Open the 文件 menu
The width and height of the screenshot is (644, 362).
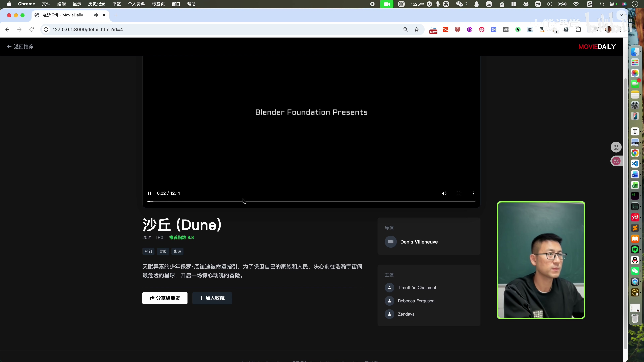click(46, 4)
